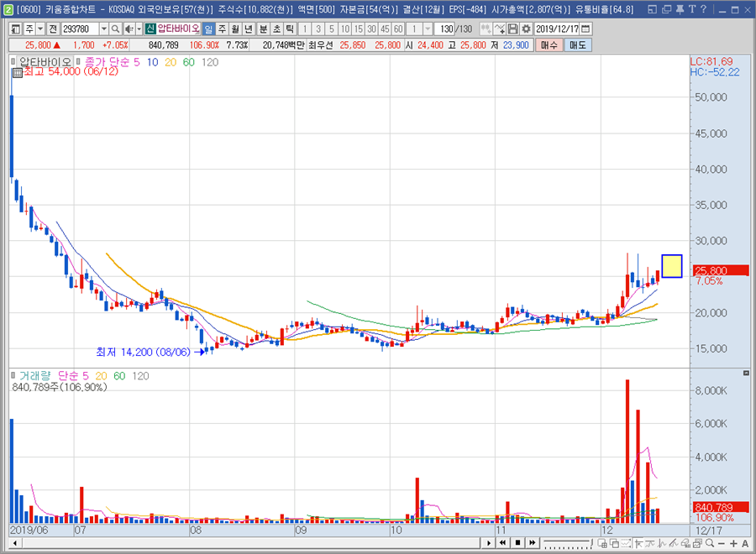This screenshot has width=756, height=554.
Task: Open the chart layout menu icon
Action: click(15, 29)
